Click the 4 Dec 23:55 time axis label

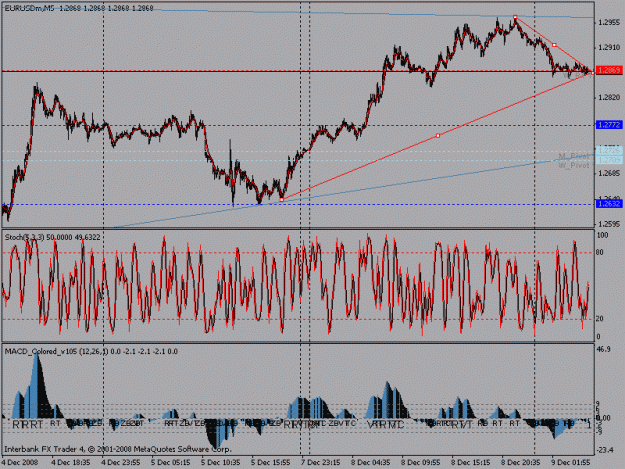pos(120,463)
